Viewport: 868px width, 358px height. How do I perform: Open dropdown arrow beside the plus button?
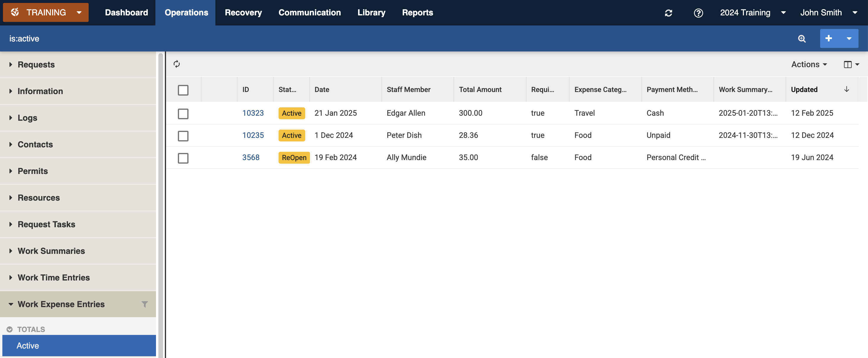[849, 38]
